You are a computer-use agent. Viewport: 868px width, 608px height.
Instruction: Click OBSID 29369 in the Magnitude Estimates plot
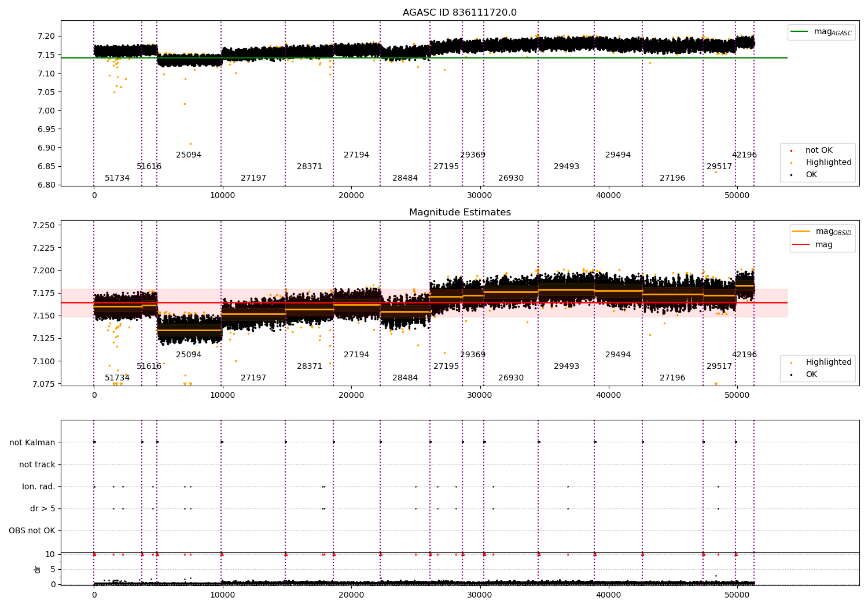473,355
